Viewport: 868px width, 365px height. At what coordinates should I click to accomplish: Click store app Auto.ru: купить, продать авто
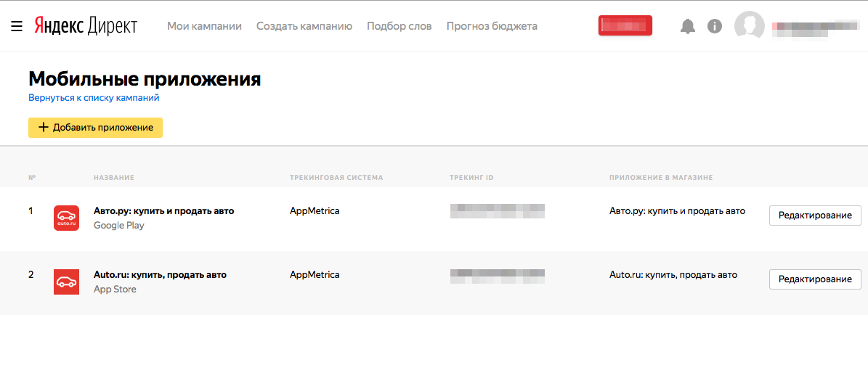(x=673, y=274)
